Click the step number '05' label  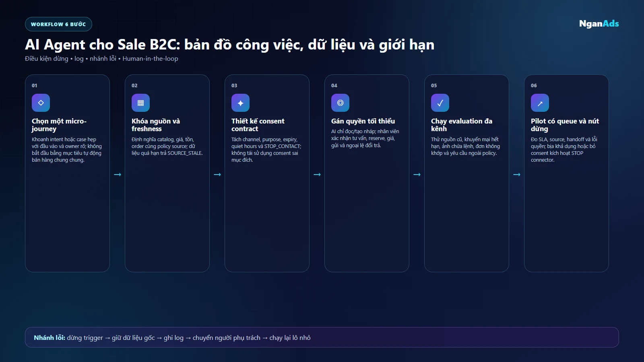[x=434, y=86]
